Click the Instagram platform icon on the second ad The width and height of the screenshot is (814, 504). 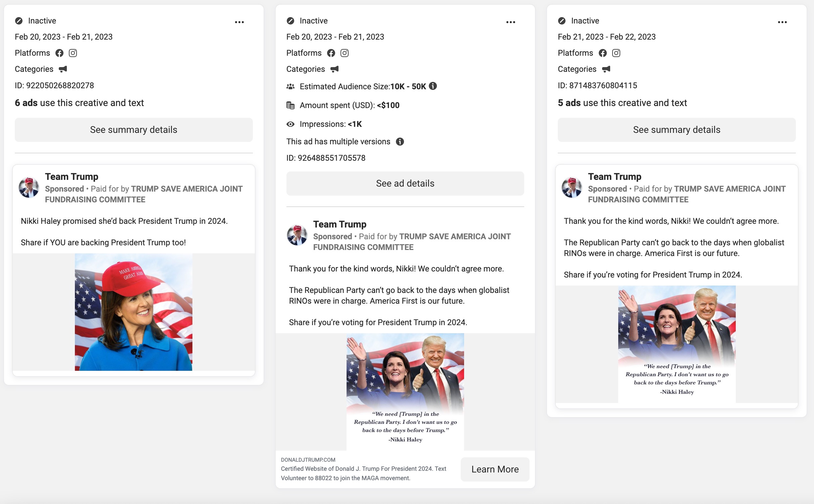345,53
